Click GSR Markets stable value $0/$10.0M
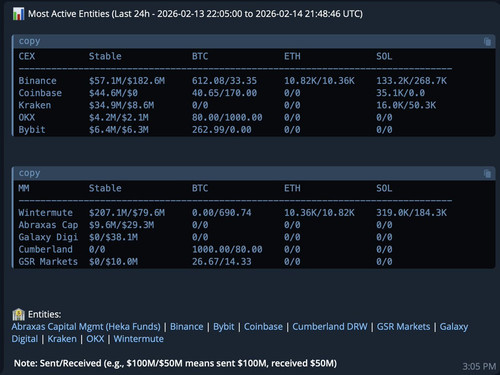500x375 pixels. (113, 262)
